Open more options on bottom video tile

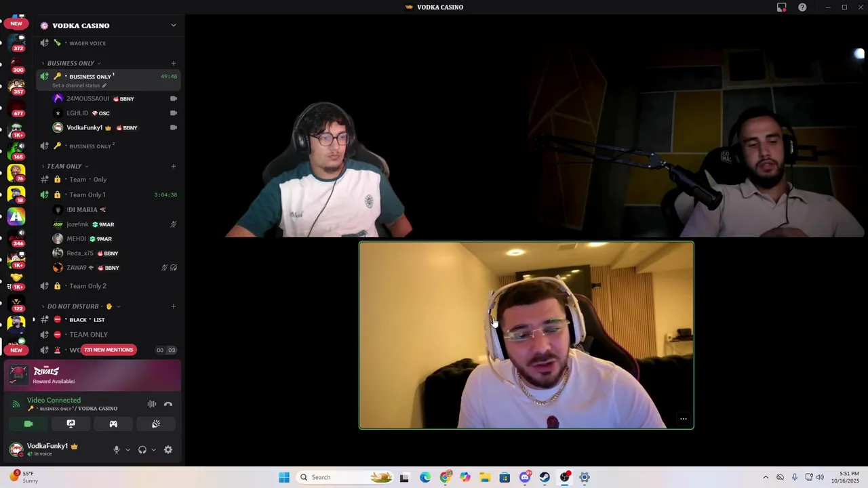point(683,419)
